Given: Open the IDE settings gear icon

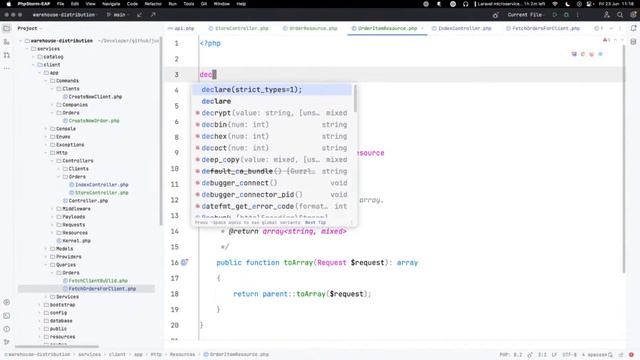Looking at the screenshot, I should point(633,15).
